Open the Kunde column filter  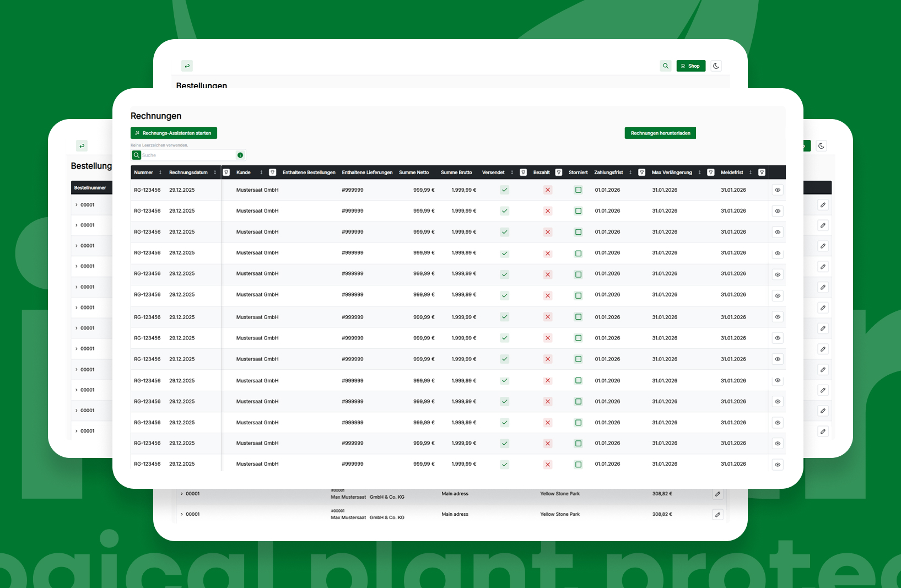272,172
